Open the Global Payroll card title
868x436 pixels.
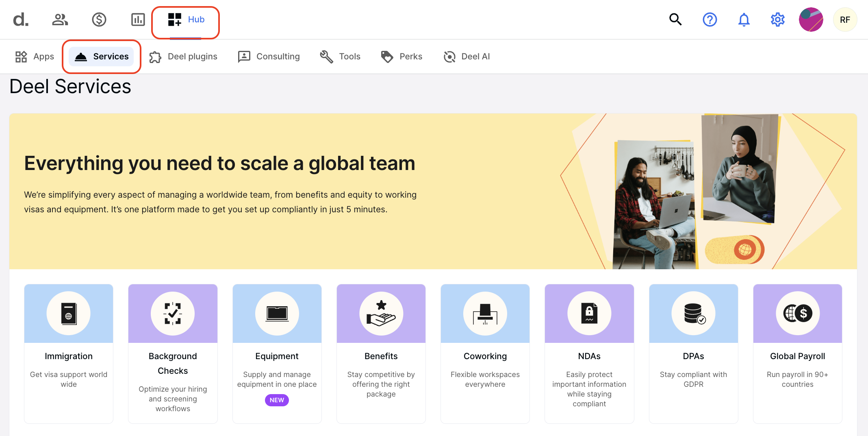point(798,356)
